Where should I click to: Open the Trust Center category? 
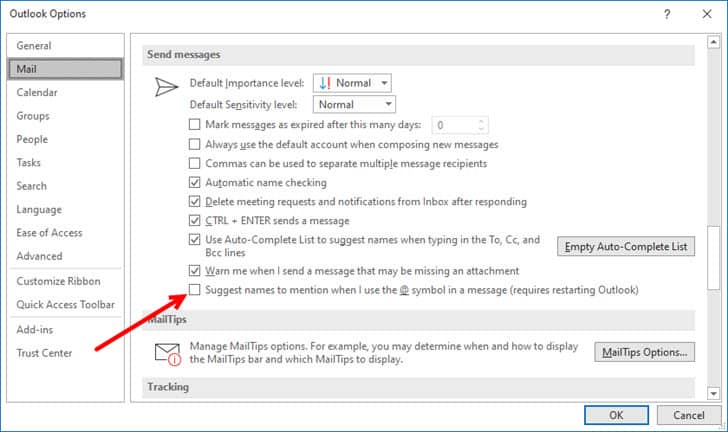point(65,353)
